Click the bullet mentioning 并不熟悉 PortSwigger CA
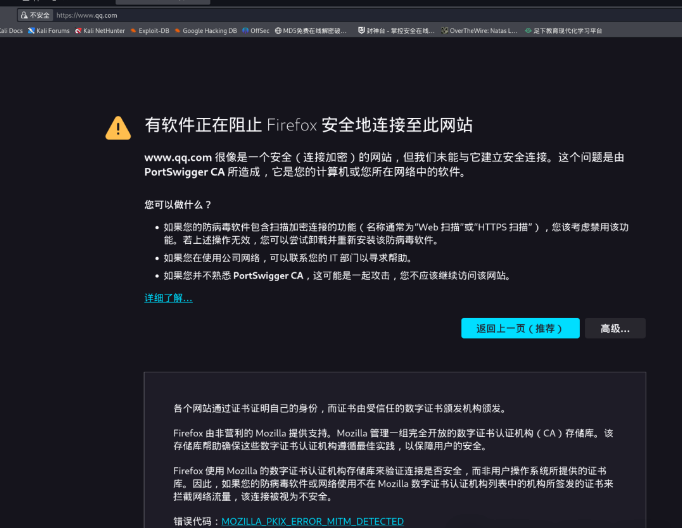The height and width of the screenshot is (528, 682). pyautogui.click(x=337, y=276)
